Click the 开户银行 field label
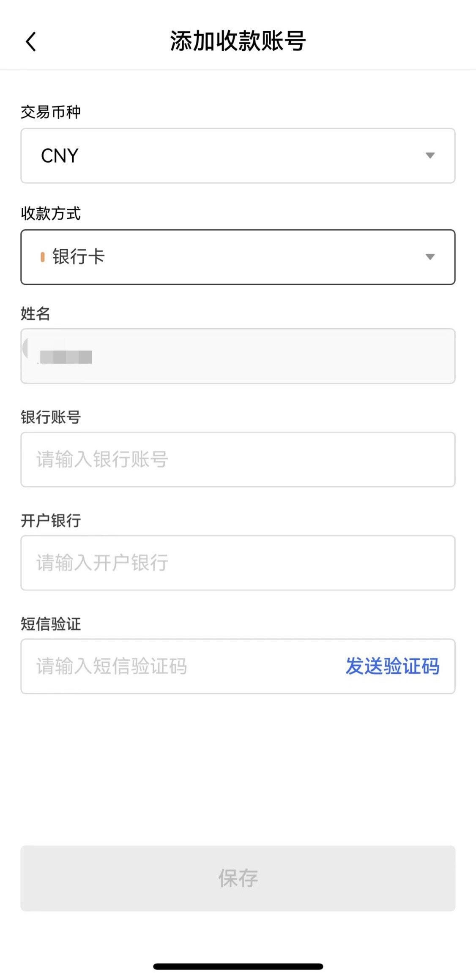Viewport: 476px width, 980px height. point(51,520)
